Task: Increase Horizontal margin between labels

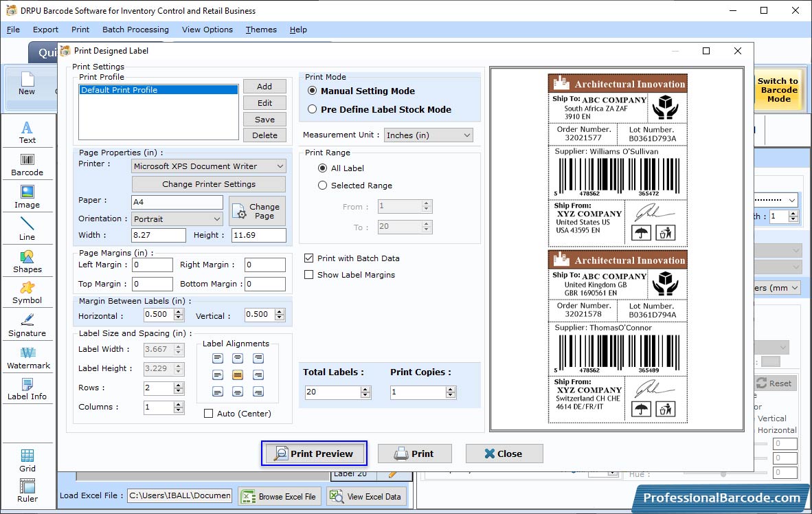Action: coord(179,312)
